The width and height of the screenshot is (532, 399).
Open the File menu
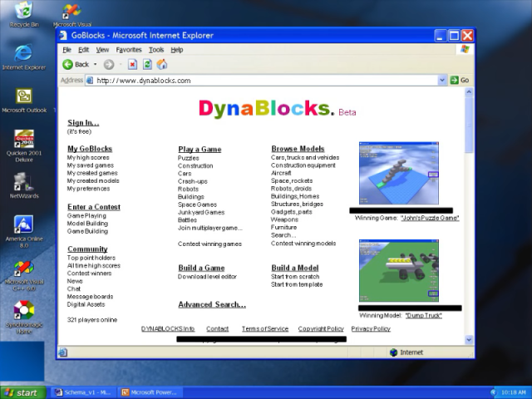coord(66,50)
